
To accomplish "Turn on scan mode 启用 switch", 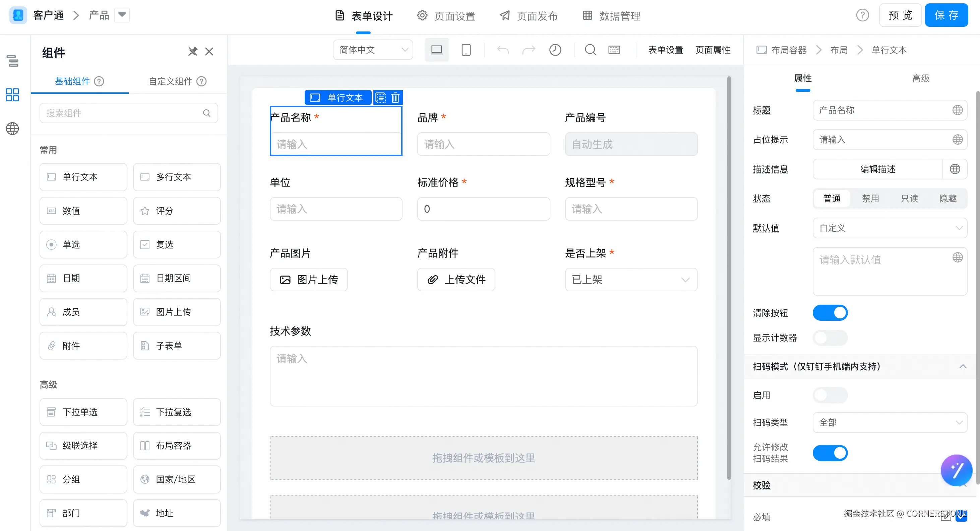I will tap(830, 395).
